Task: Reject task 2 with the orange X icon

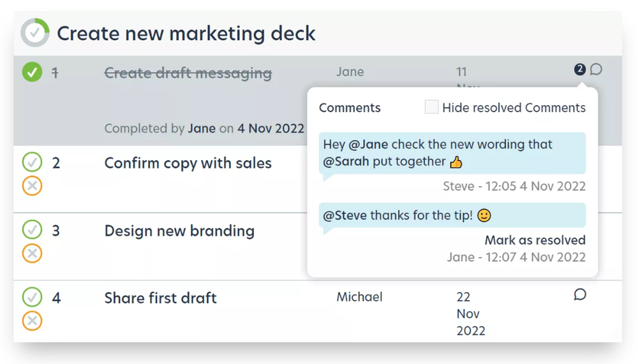Action: (x=32, y=186)
